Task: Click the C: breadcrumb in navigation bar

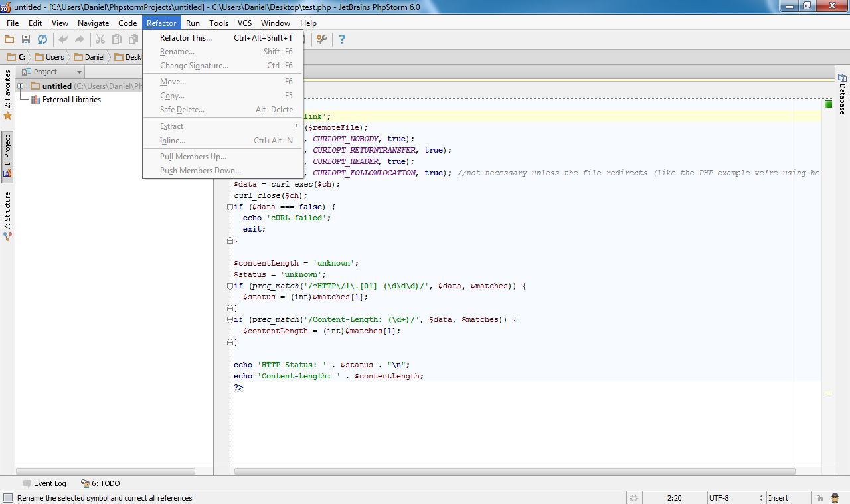Action: [x=16, y=57]
